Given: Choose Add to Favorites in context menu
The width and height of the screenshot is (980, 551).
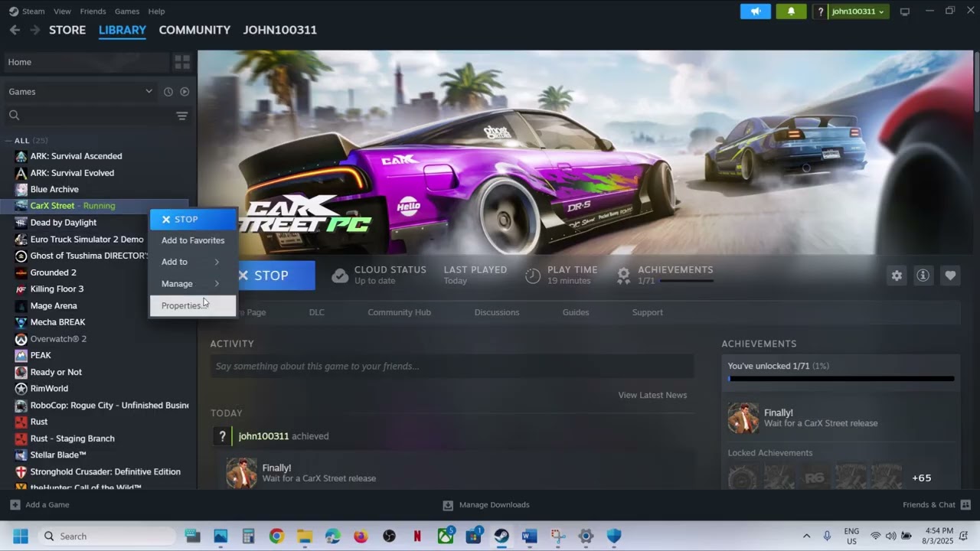Looking at the screenshot, I should coord(193,240).
